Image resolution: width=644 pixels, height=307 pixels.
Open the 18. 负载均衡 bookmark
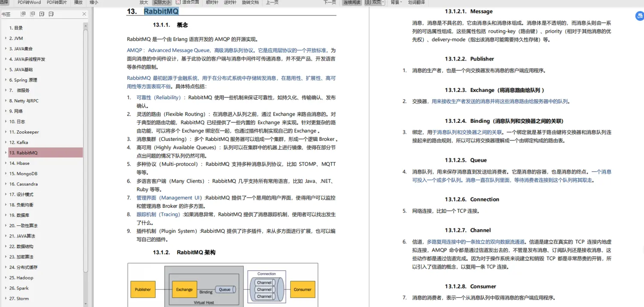[21, 205]
